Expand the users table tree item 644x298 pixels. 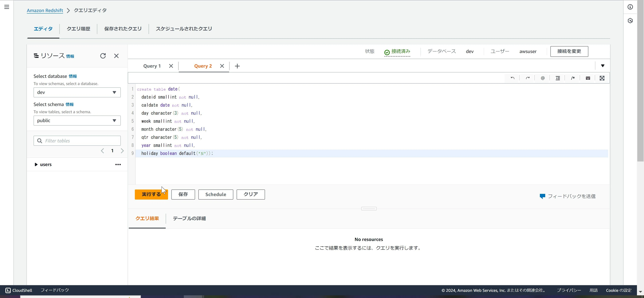tap(36, 165)
